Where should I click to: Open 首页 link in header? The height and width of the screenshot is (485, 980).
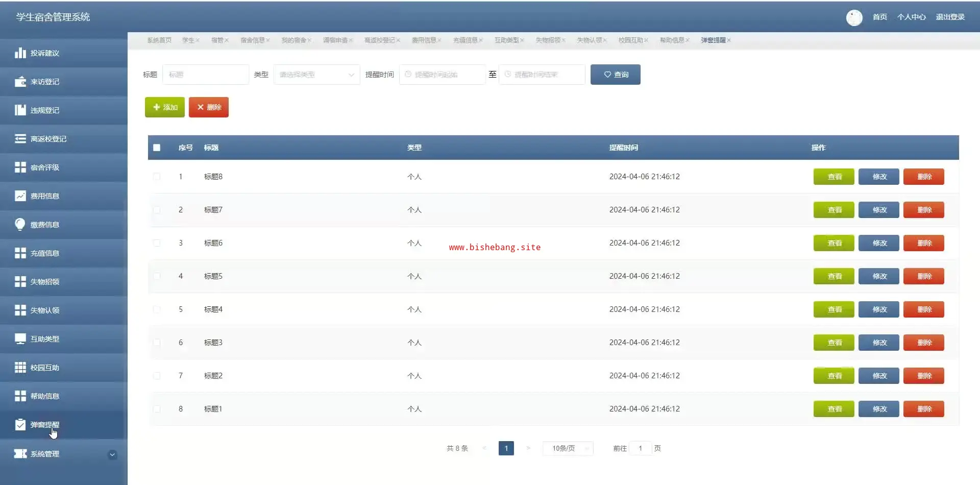click(x=879, y=17)
